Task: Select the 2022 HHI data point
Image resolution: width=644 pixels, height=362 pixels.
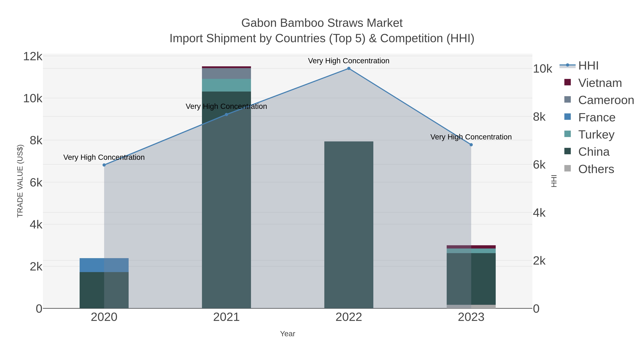Action: pos(349,68)
